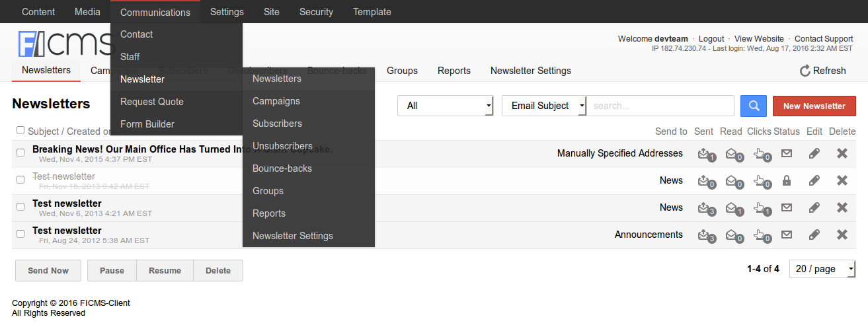Select checkbox for Aug 24, 2012 Test newsletter
868x329 pixels.
20,234
